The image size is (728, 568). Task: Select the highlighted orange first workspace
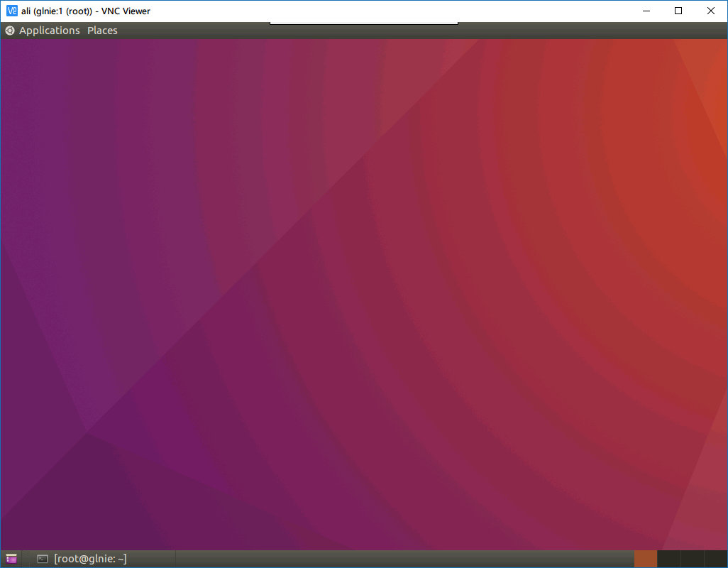point(645,559)
